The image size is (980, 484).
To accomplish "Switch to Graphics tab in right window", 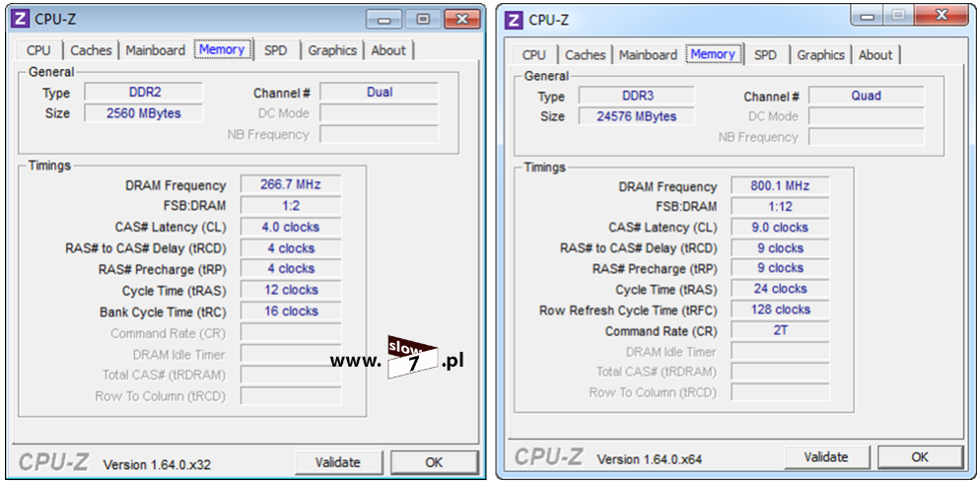I will point(820,55).
